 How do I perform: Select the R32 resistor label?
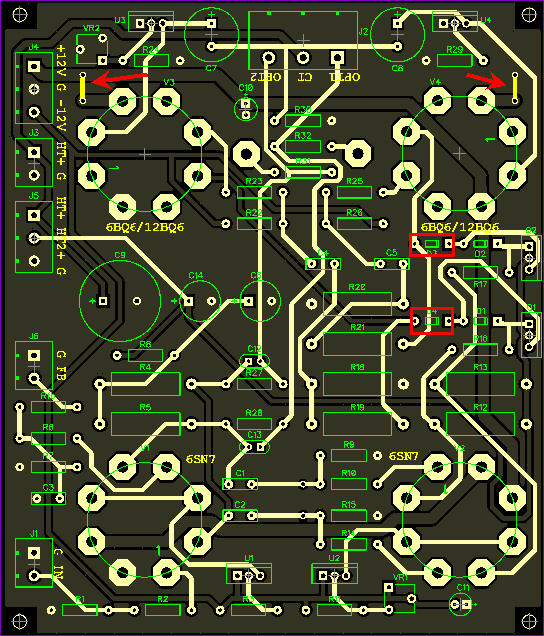click(303, 135)
